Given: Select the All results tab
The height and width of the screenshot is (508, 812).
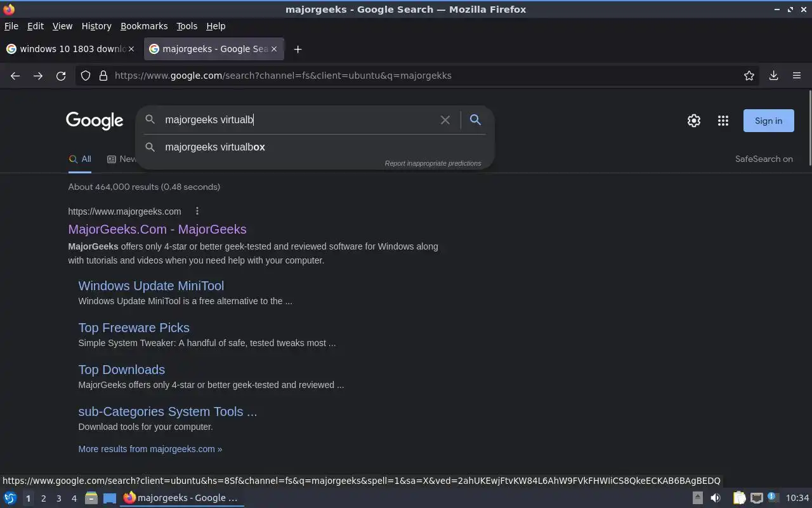Looking at the screenshot, I should pyautogui.click(x=81, y=159).
